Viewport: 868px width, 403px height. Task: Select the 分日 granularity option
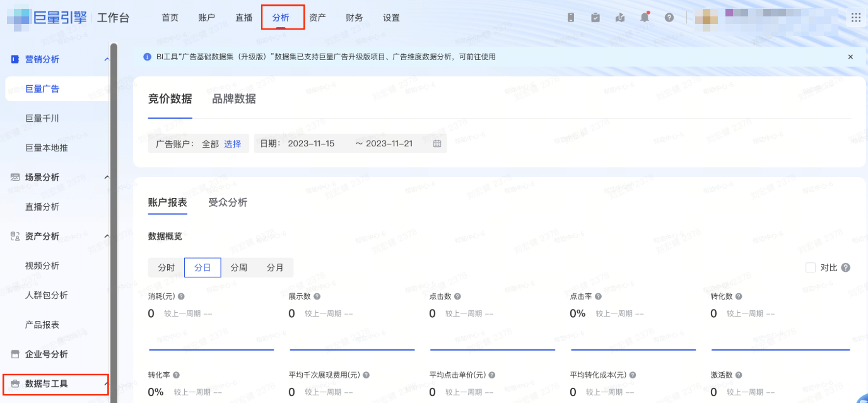point(202,267)
